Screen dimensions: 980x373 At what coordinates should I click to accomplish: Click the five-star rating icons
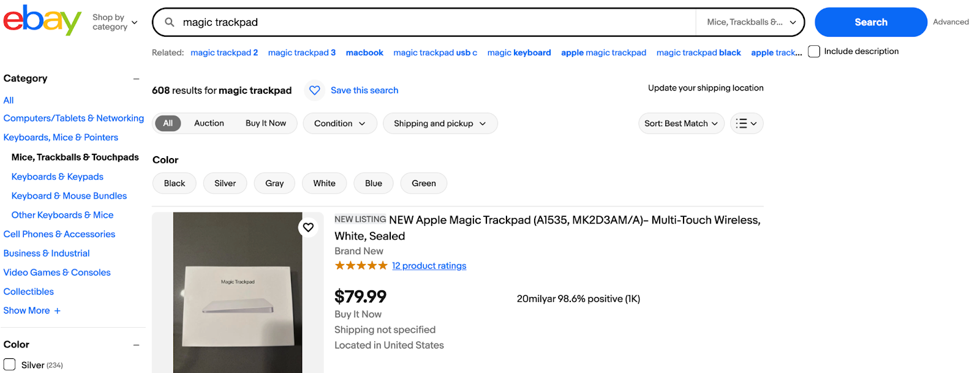(x=361, y=266)
